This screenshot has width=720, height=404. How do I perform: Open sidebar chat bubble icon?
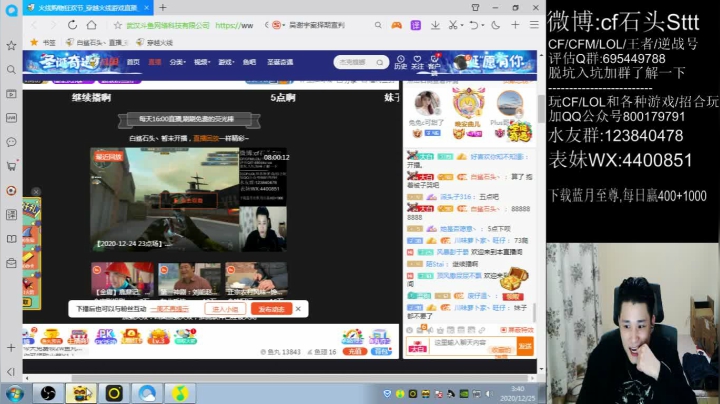(x=11, y=142)
